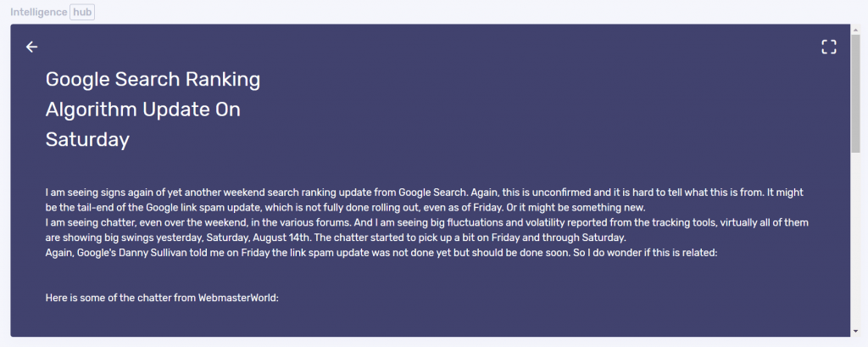This screenshot has height=347, width=868.
Task: Click the line starting "Again, Google's Danny Sullivan"
Action: (381, 252)
